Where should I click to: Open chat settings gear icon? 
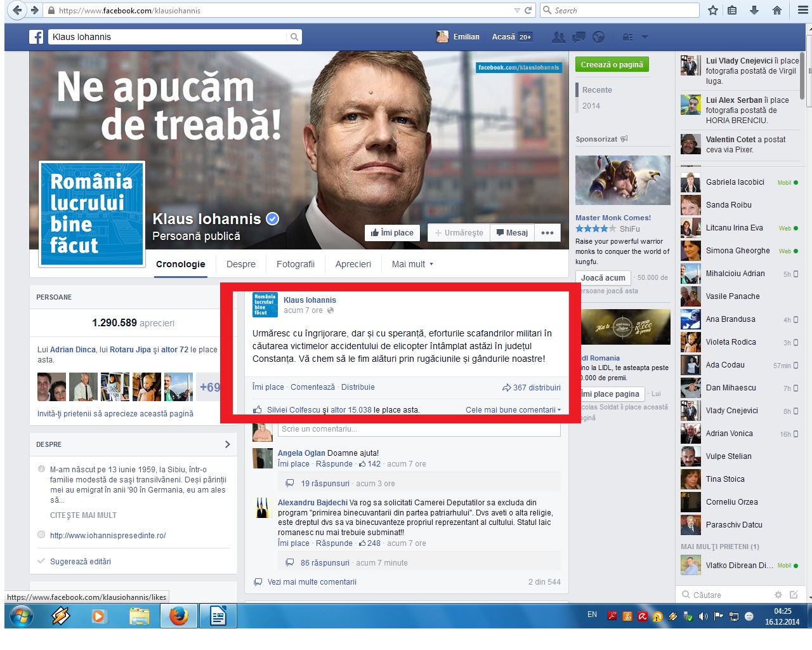coord(778,595)
